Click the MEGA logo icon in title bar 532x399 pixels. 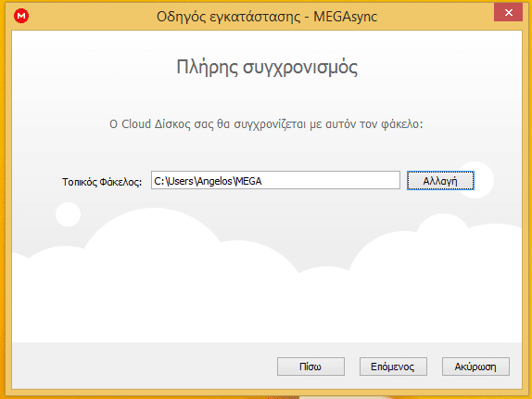tap(21, 16)
